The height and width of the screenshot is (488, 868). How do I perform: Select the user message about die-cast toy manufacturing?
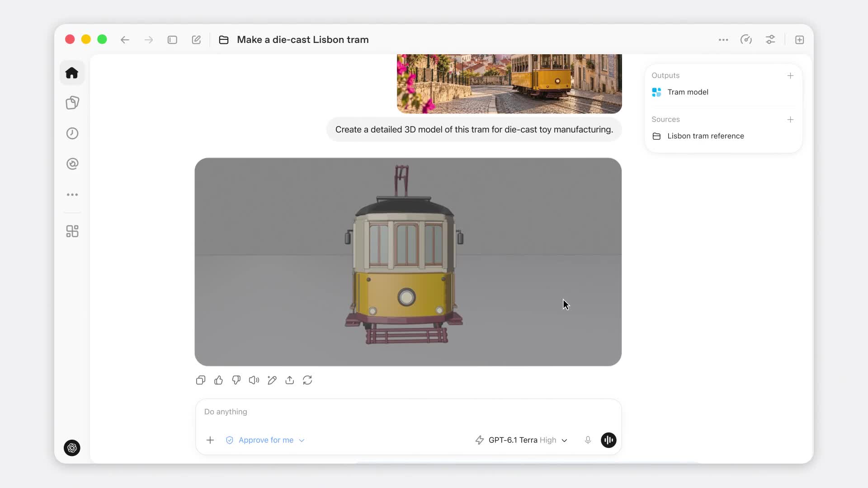[474, 130]
